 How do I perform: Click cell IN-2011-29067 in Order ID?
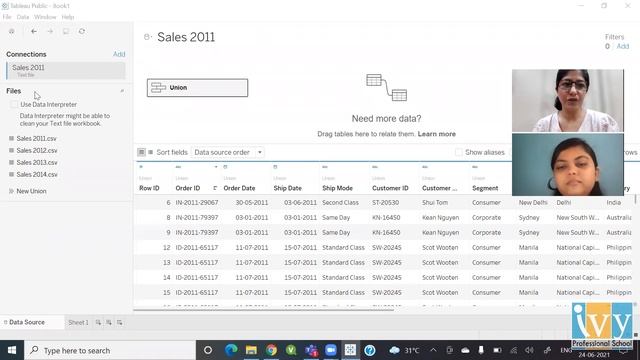197,202
